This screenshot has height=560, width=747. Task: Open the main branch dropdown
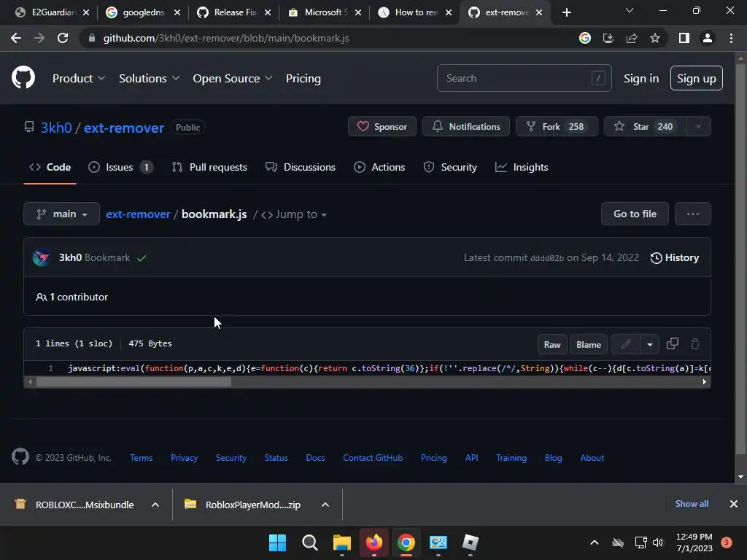tap(61, 214)
